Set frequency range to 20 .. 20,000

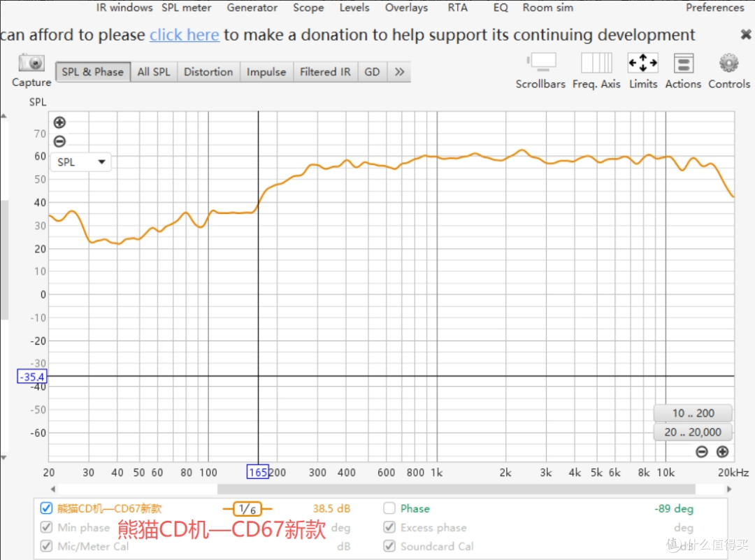(693, 432)
